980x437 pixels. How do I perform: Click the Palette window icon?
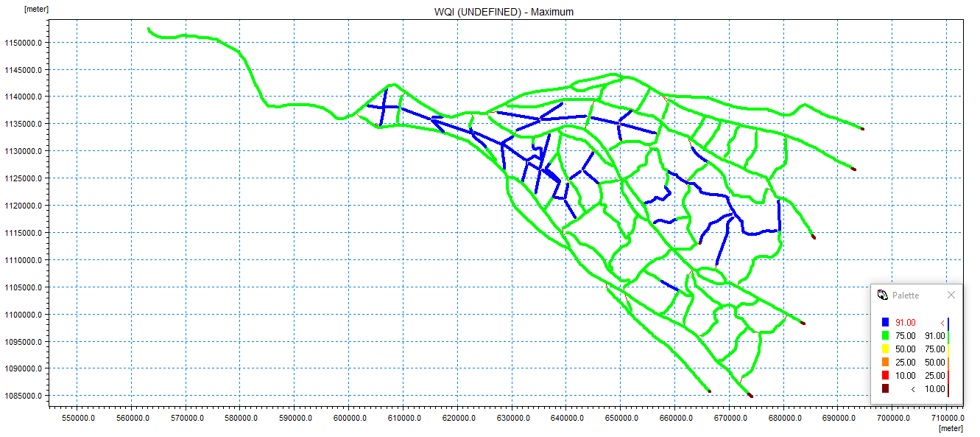click(883, 295)
